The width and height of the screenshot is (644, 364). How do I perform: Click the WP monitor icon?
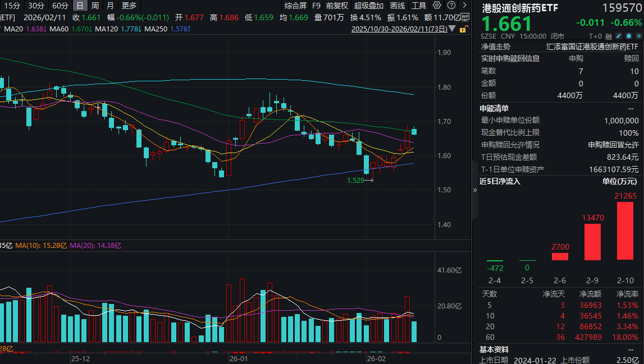pyautogui.click(x=465, y=17)
